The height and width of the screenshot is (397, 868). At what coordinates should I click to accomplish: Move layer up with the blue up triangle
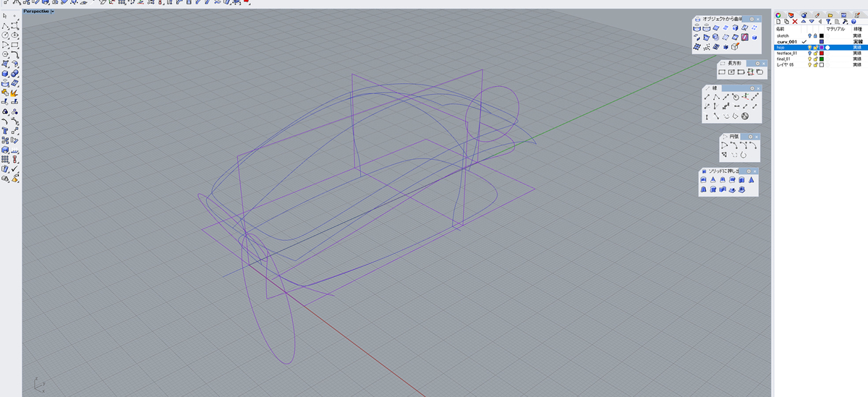tap(804, 22)
